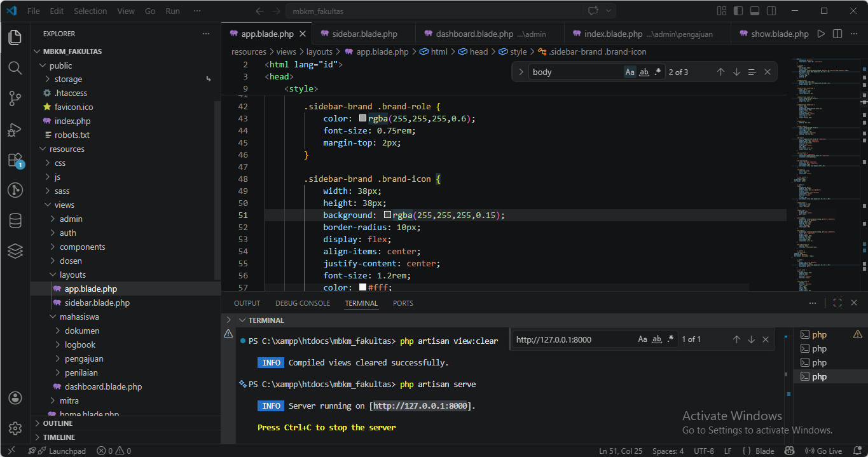This screenshot has width=868, height=457.
Task: Click the remote window icon in status bar
Action: 11,451
